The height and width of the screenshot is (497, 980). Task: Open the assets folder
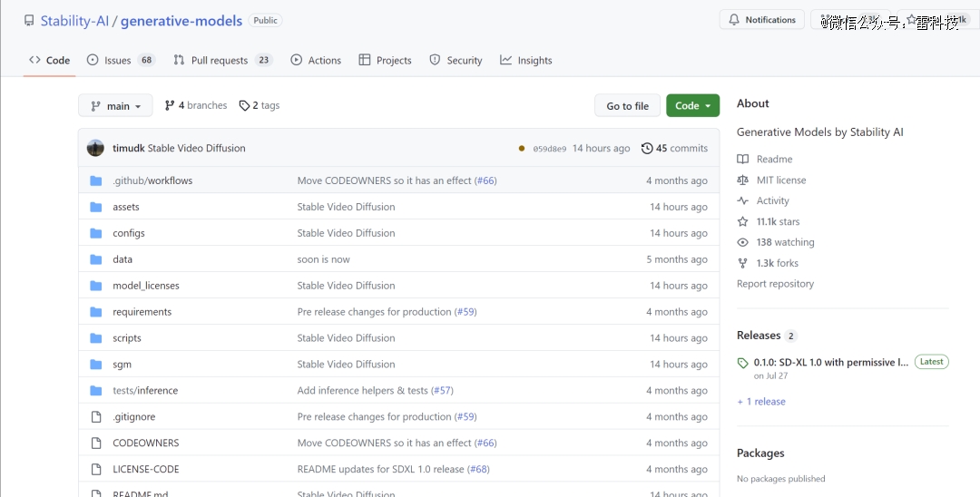point(126,207)
